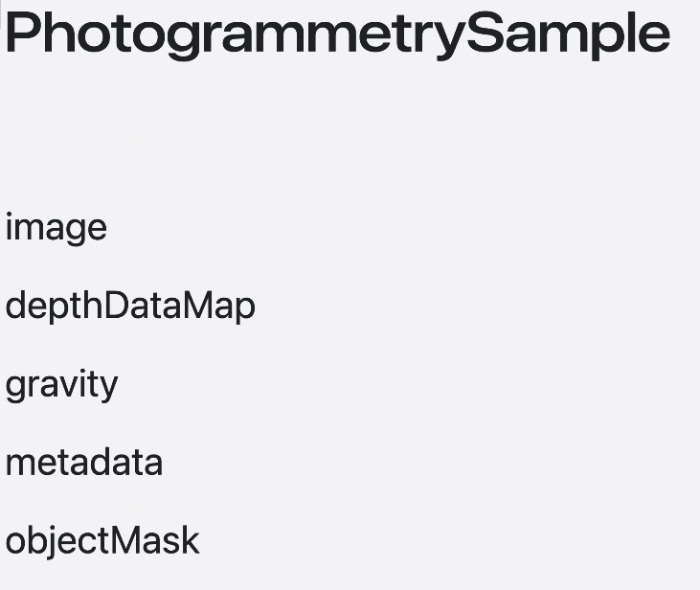This screenshot has width=700, height=590.
Task: Choose objectMask from the property list
Action: point(102,541)
